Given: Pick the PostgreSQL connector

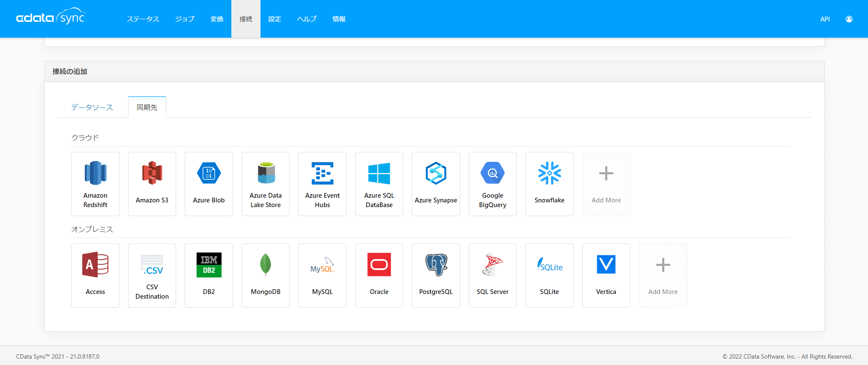Looking at the screenshot, I should click(436, 276).
